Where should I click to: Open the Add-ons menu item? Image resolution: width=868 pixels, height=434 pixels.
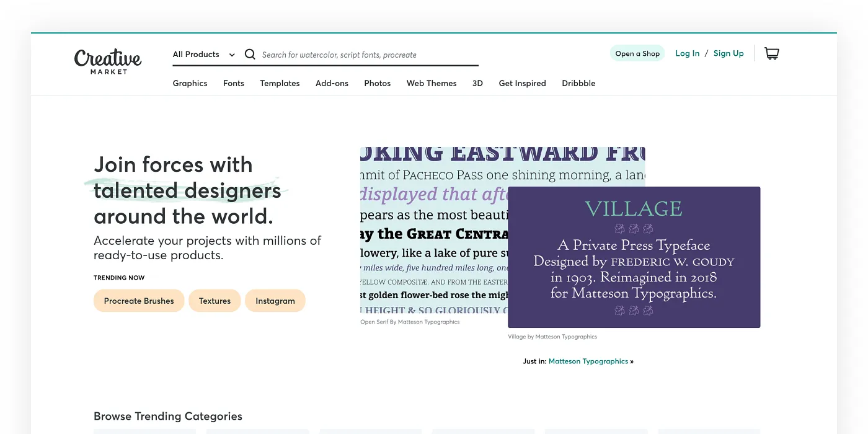(x=332, y=83)
